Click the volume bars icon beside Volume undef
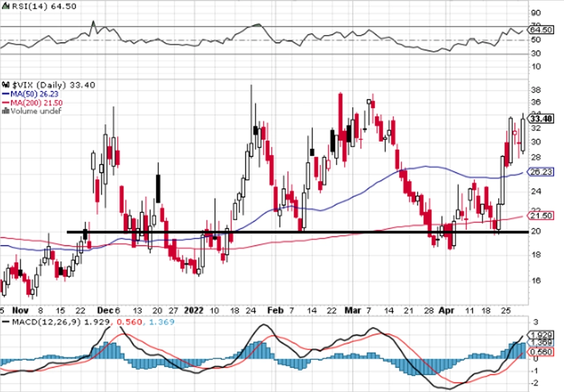Image resolution: width=564 pixels, height=392 pixels. pyautogui.click(x=6, y=111)
